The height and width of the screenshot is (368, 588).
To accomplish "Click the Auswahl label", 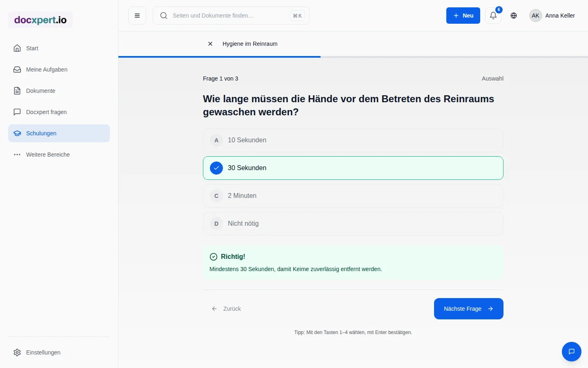I will pyautogui.click(x=492, y=79).
